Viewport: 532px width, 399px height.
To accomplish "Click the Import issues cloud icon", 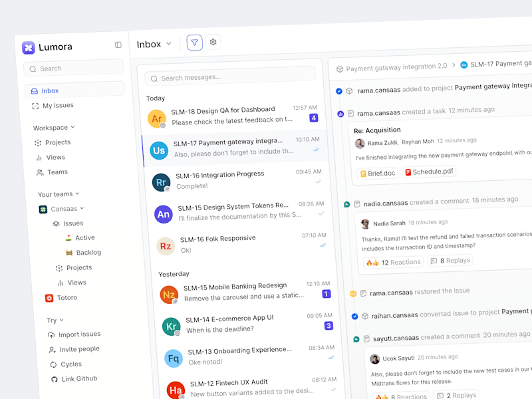I will click(x=51, y=335).
